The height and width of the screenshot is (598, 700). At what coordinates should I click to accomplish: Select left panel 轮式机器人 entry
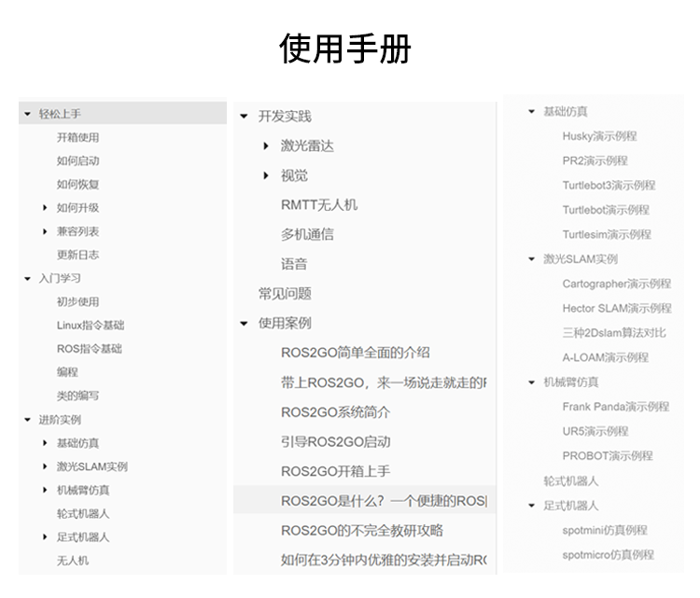(83, 514)
